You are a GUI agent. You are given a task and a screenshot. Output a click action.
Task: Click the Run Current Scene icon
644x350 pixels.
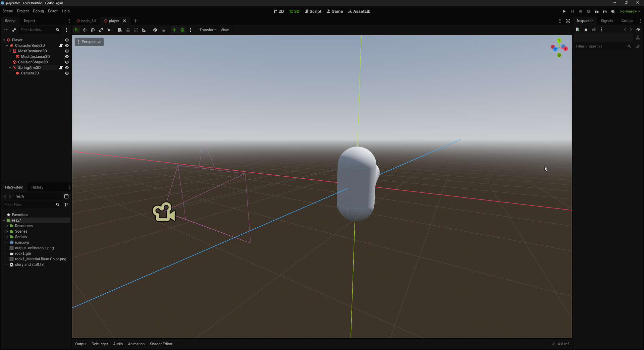pyautogui.click(x=597, y=11)
